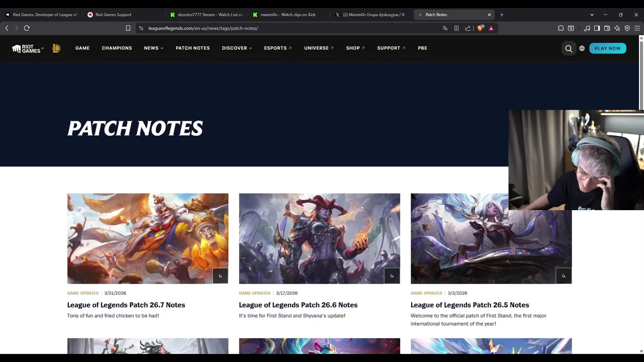Click GAME UPDATES tag above Patch 26.5
Screen dimensions: 644x362
pos(426,293)
